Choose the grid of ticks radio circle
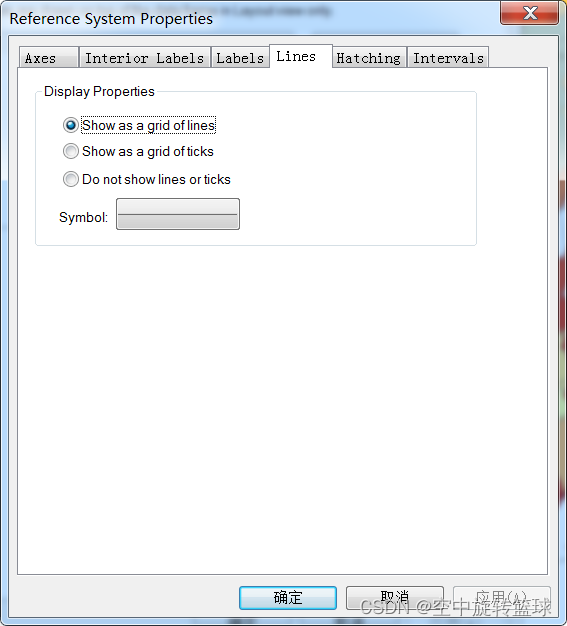The width and height of the screenshot is (567, 626). click(71, 151)
